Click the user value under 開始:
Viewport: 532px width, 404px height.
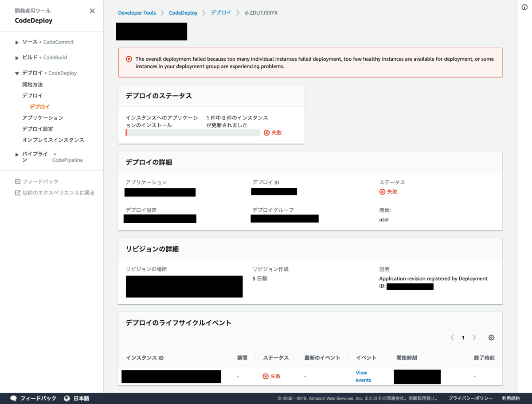point(384,219)
